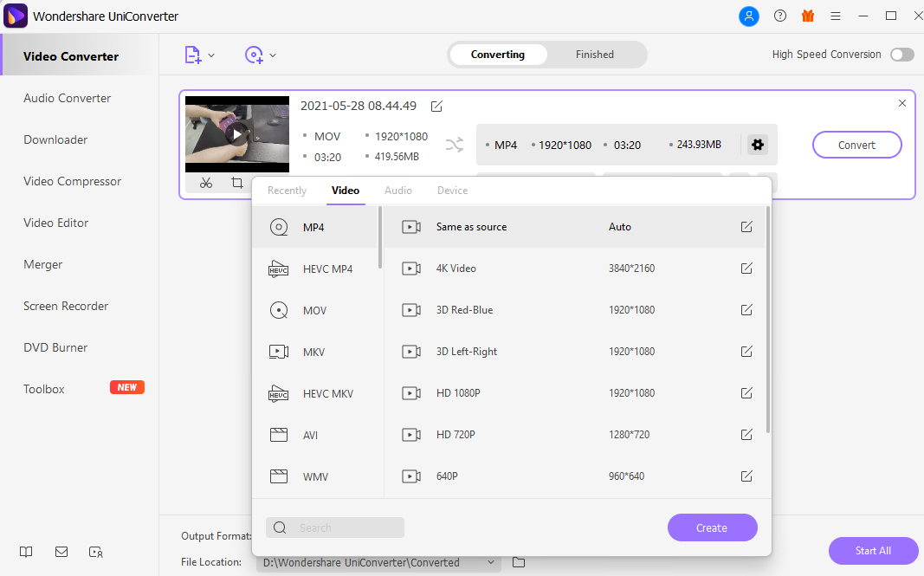The image size is (924, 576).
Task: Select the HD 1080P preset
Action: point(574,393)
